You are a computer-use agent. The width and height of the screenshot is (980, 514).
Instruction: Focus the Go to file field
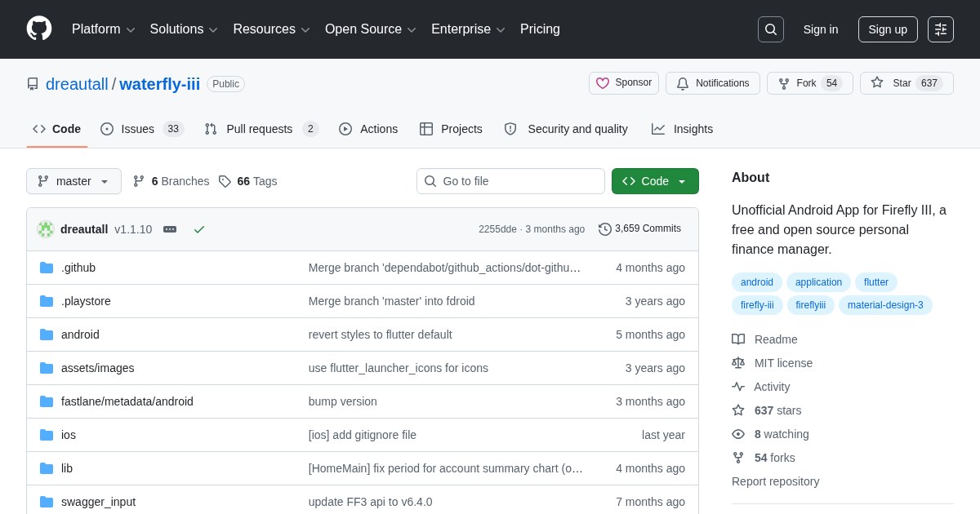coord(510,181)
